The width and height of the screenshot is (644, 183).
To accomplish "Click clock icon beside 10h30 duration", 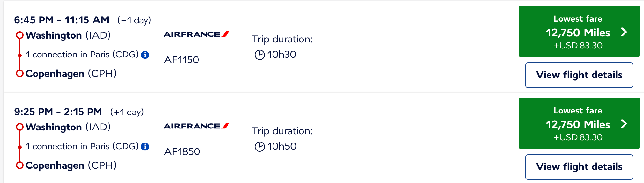I will 260,55.
